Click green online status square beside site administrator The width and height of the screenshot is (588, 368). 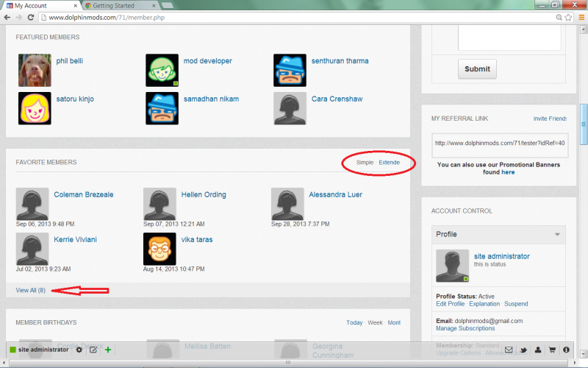[x=12, y=350]
